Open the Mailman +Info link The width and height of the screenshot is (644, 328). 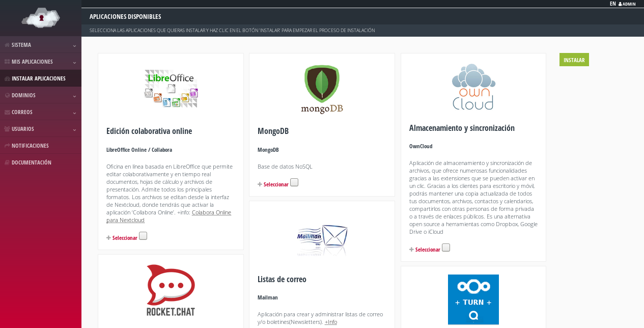coord(331,322)
